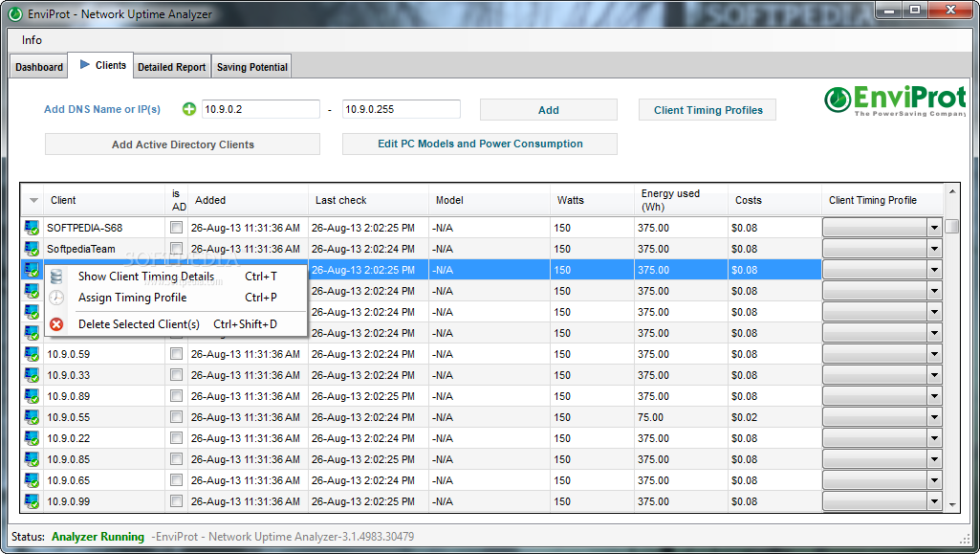Toggle the is AD checkbox for 10.9.0.89
The height and width of the screenshot is (554, 980).
pyautogui.click(x=176, y=396)
